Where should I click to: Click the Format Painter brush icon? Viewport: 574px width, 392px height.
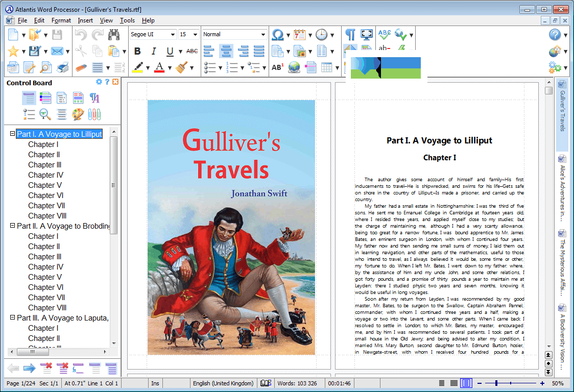click(x=181, y=67)
